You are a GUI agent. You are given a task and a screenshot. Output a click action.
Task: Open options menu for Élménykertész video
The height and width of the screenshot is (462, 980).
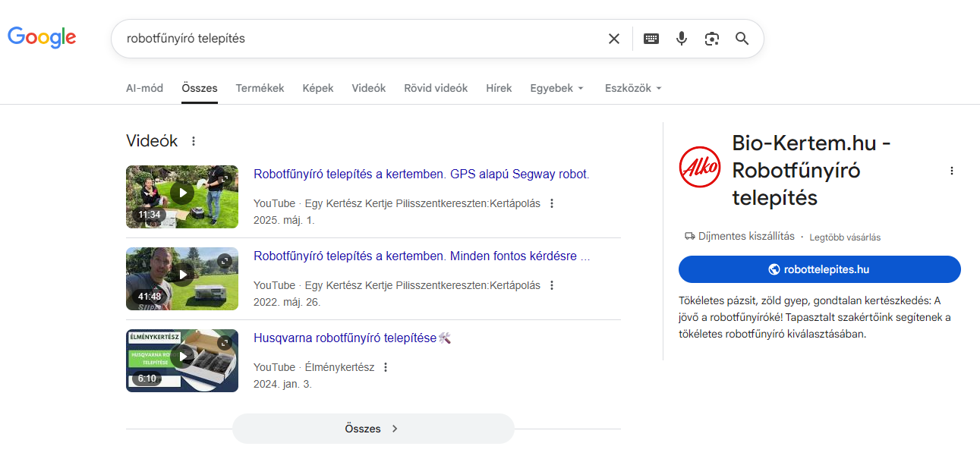pos(386,367)
